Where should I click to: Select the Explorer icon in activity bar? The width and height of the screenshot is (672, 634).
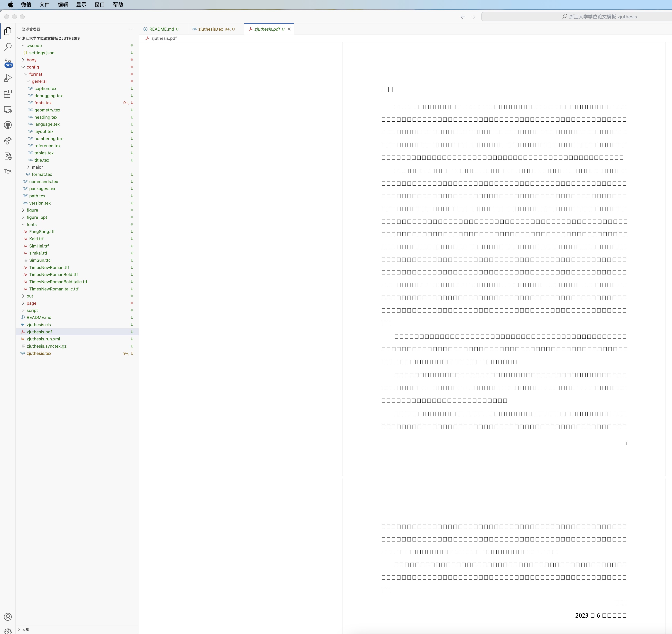pos(8,31)
